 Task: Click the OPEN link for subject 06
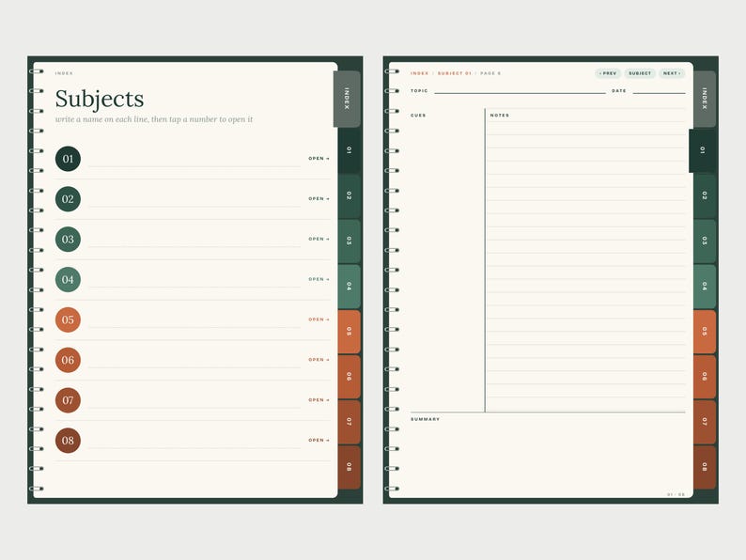pyautogui.click(x=319, y=360)
